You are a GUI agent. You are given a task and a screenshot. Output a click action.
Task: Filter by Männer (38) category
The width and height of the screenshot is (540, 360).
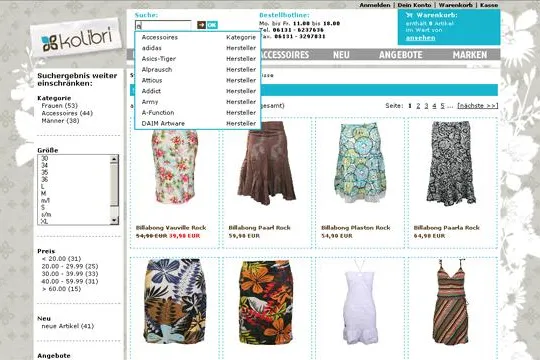click(60, 121)
